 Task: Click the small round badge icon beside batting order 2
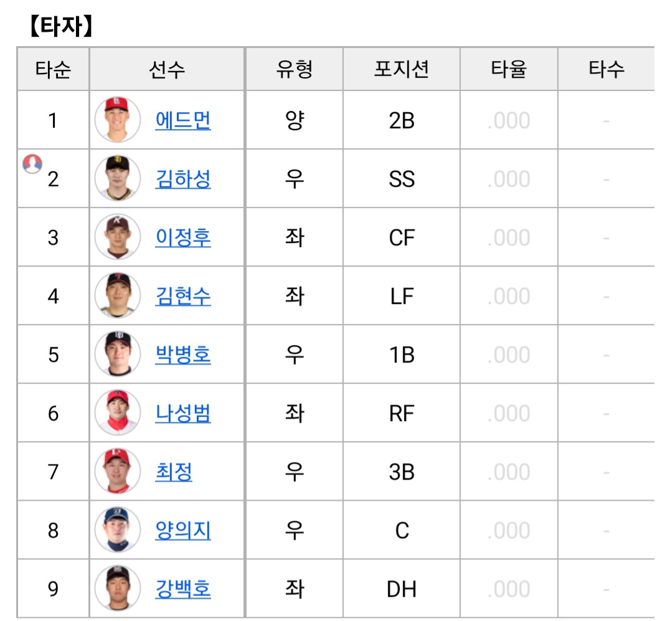[32, 164]
